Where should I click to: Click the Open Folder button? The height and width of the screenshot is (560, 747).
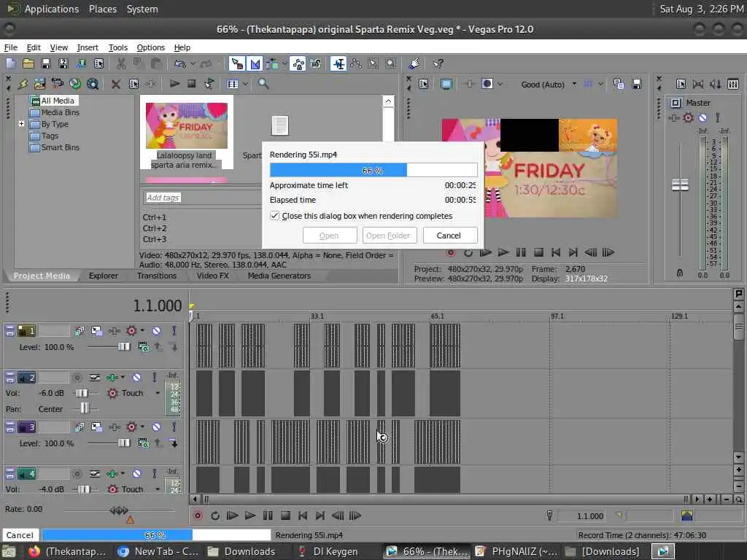point(388,236)
